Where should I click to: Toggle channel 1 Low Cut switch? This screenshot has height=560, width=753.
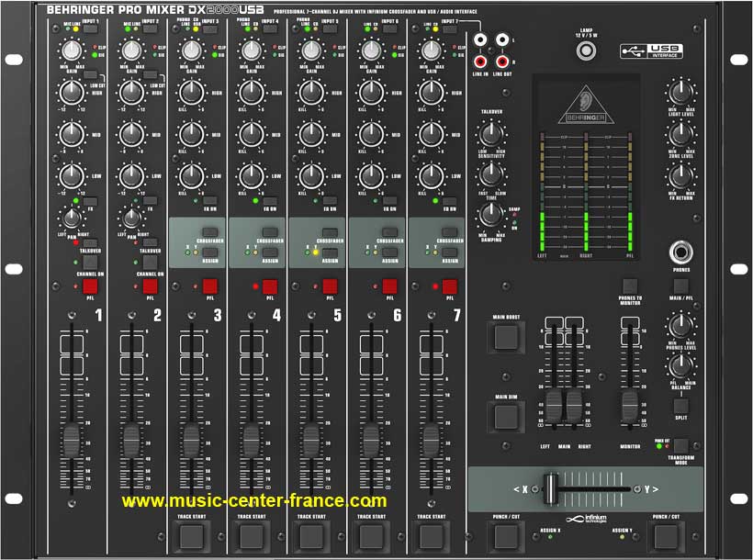[x=90, y=75]
